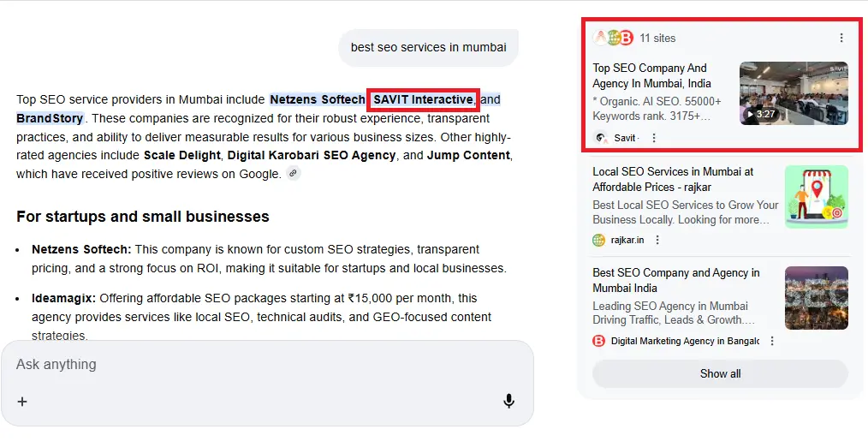Open three-dot menu beside 11 sites header

pyautogui.click(x=841, y=38)
